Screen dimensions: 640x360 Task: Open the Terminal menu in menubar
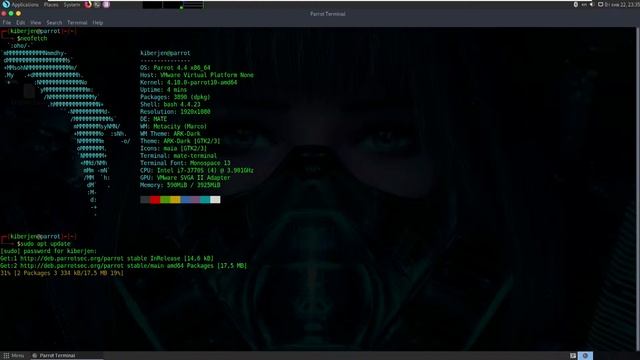(77, 23)
